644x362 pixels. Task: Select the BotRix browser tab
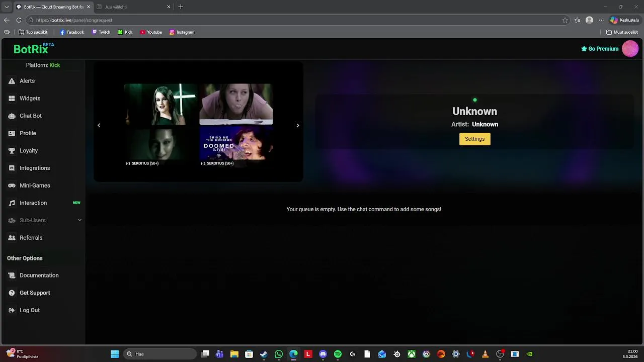pyautogui.click(x=53, y=7)
